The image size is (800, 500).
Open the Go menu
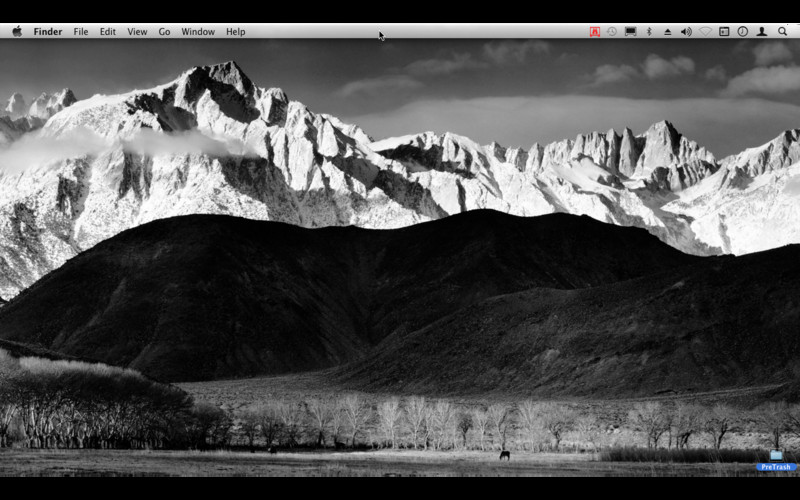[164, 32]
